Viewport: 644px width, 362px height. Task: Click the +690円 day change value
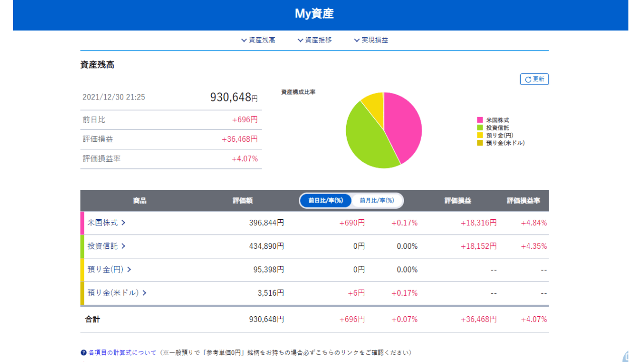(x=352, y=223)
